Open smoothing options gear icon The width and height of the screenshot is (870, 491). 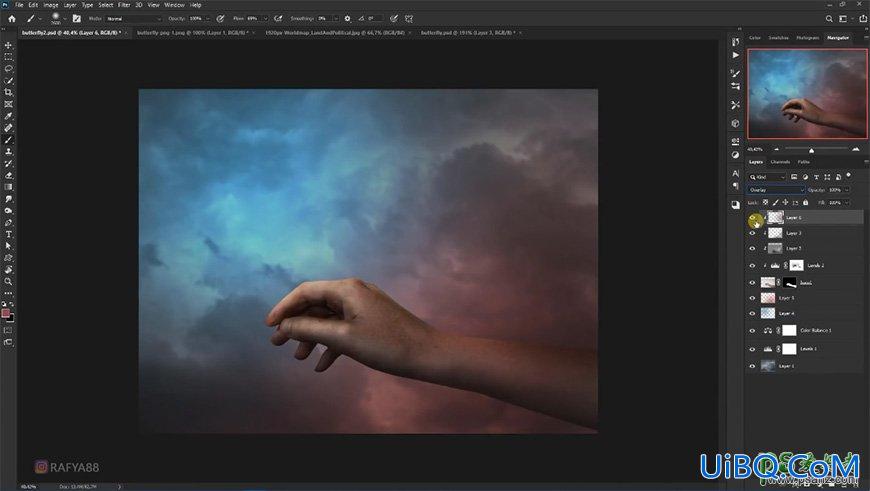[347, 18]
